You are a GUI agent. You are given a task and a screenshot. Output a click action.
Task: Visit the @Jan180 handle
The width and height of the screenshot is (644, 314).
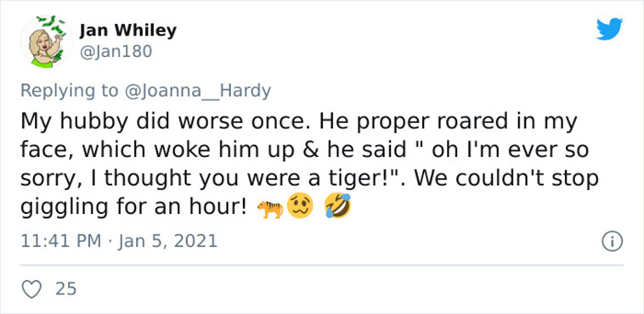[116, 52]
